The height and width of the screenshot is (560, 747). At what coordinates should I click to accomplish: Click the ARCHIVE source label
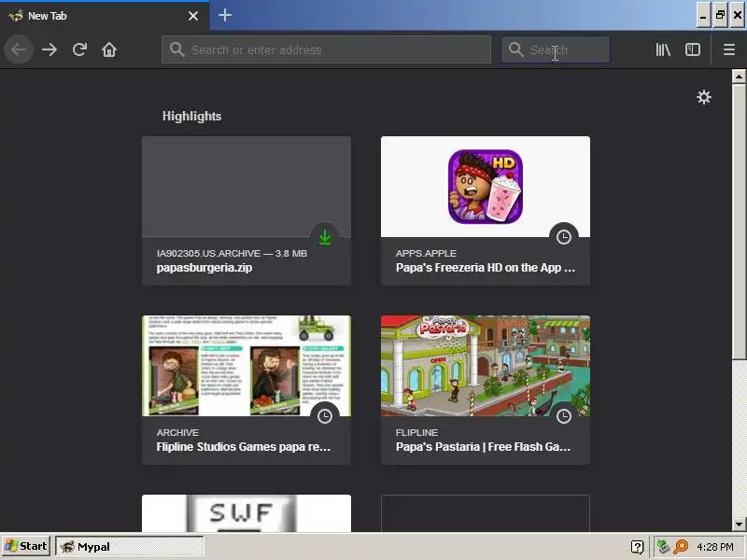pos(177,432)
